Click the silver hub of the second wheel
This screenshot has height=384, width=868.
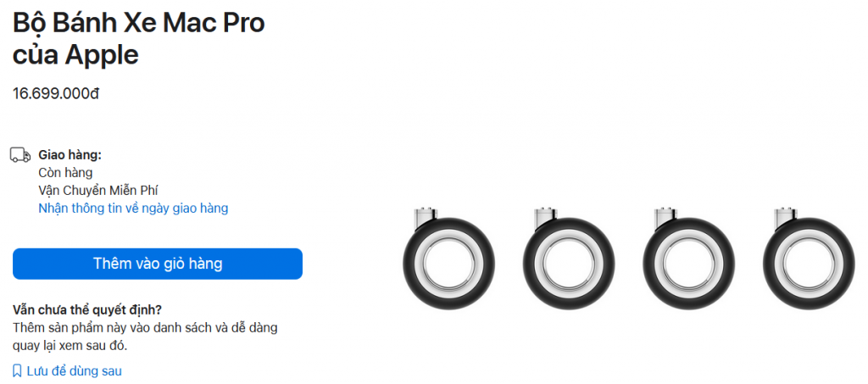point(569,263)
